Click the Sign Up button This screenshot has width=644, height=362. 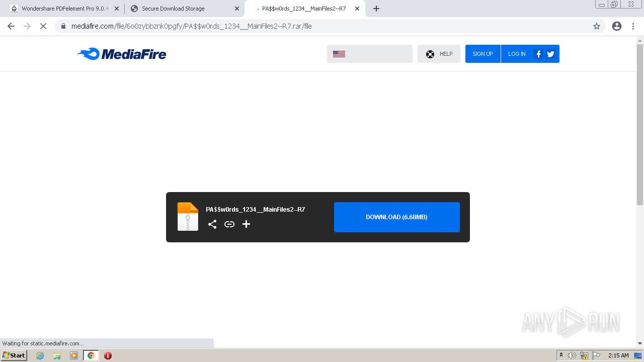coord(482,54)
